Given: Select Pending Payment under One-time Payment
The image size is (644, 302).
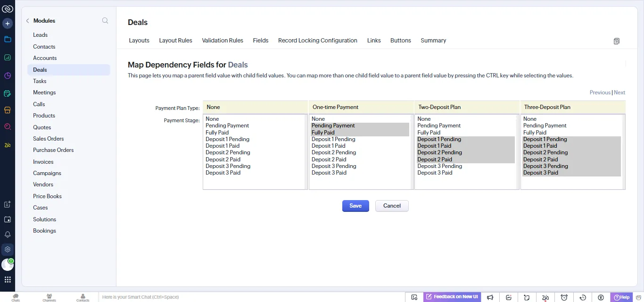Looking at the screenshot, I should click(x=360, y=126).
